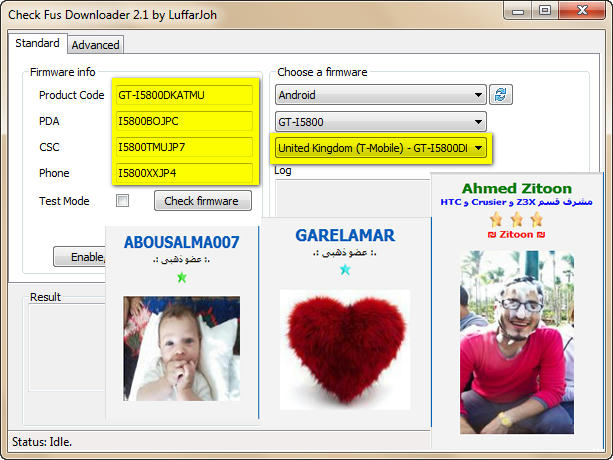
Task: Click the Phone field I5800XXJP4
Action: click(x=184, y=173)
